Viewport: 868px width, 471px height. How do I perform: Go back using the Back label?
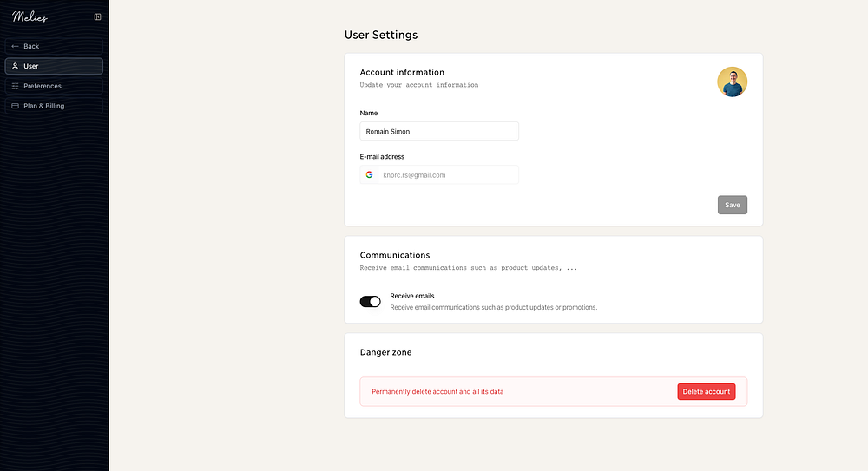[31, 46]
